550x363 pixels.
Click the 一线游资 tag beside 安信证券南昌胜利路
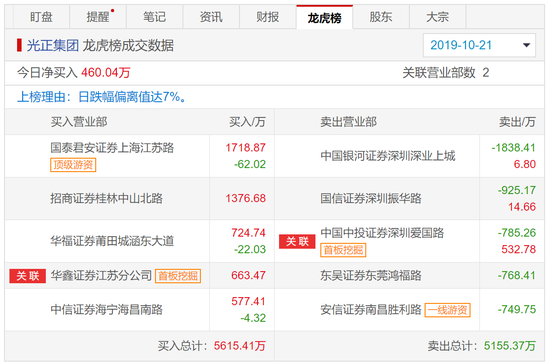point(447,310)
